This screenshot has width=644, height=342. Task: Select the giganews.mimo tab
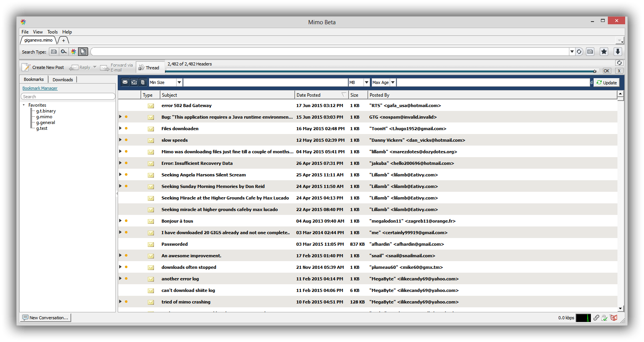(38, 40)
